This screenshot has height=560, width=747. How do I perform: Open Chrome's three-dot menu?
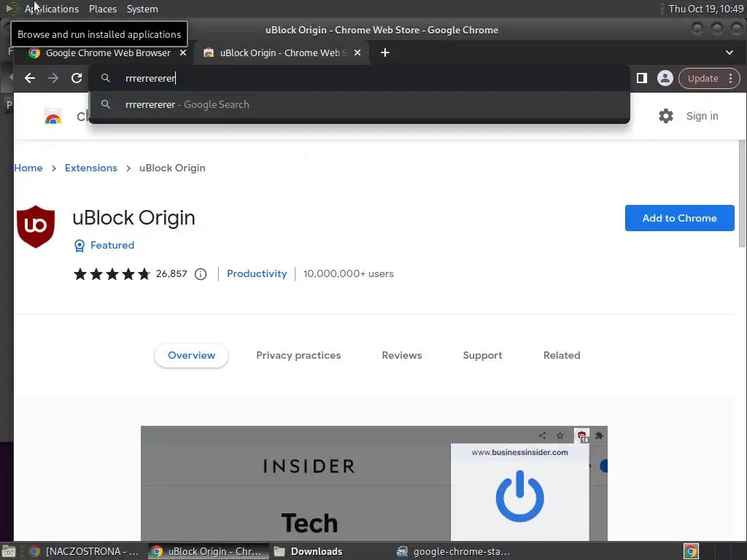pos(730,78)
